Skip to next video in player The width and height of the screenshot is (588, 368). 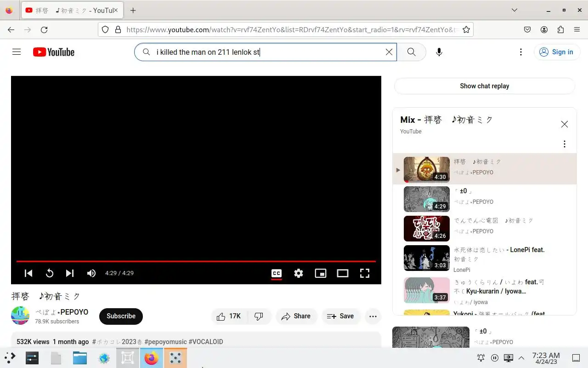click(70, 273)
